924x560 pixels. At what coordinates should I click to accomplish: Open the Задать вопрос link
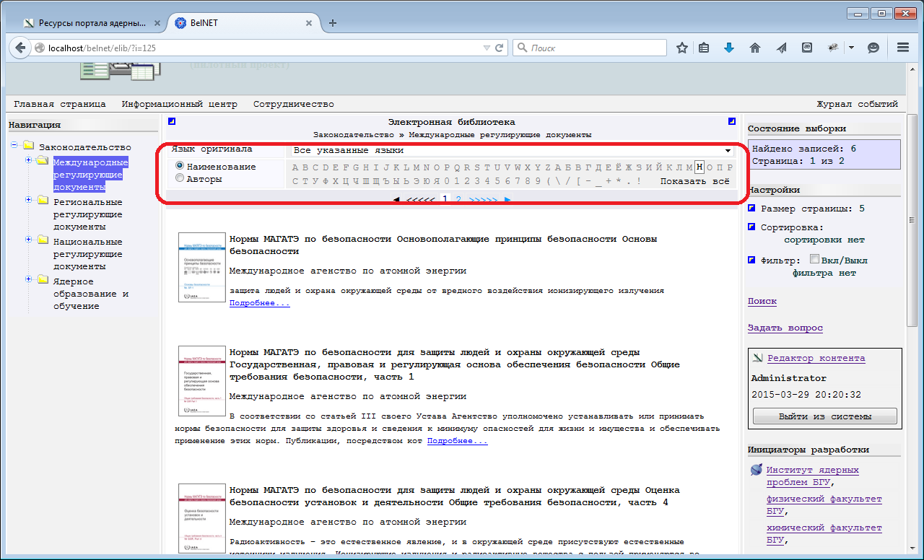pos(785,328)
